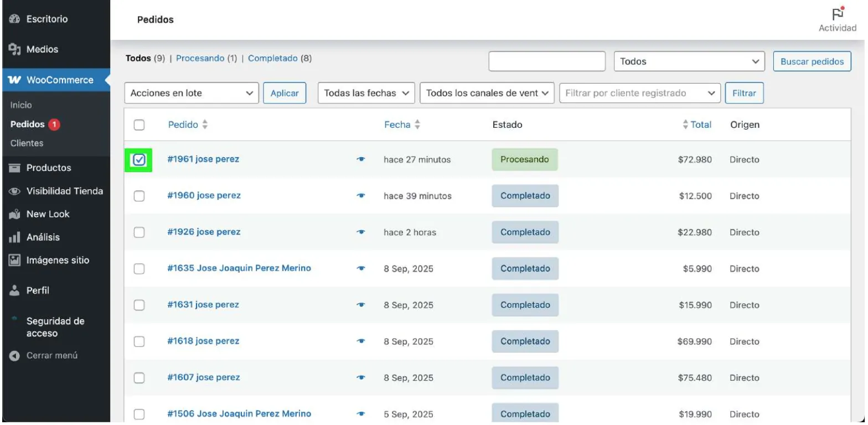The height and width of the screenshot is (425, 868).
Task: Check the order #1635 checkbox
Action: [x=139, y=269]
